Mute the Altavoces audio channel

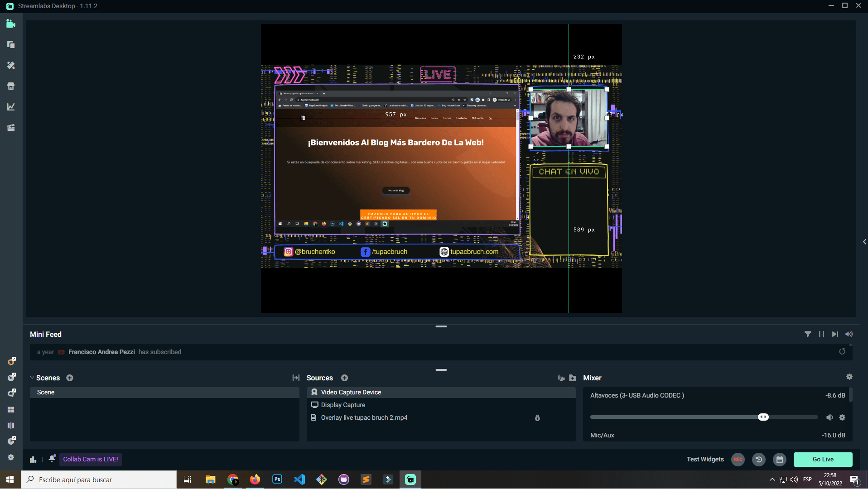click(x=830, y=417)
